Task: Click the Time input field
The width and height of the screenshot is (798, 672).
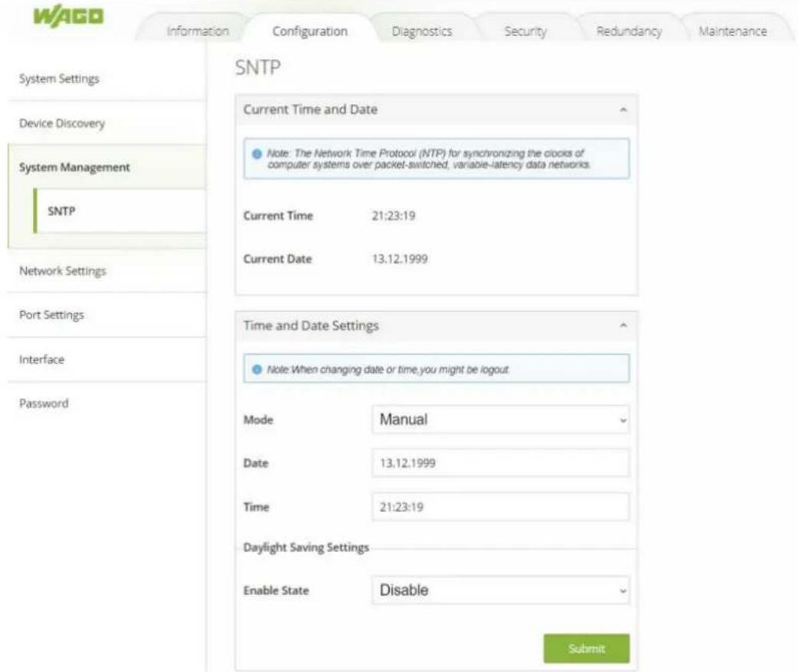Action: [500, 507]
